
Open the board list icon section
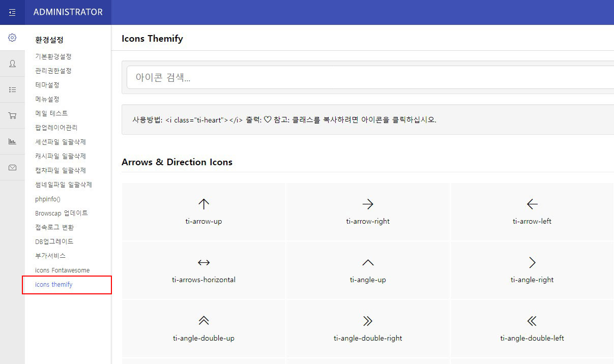click(12, 89)
